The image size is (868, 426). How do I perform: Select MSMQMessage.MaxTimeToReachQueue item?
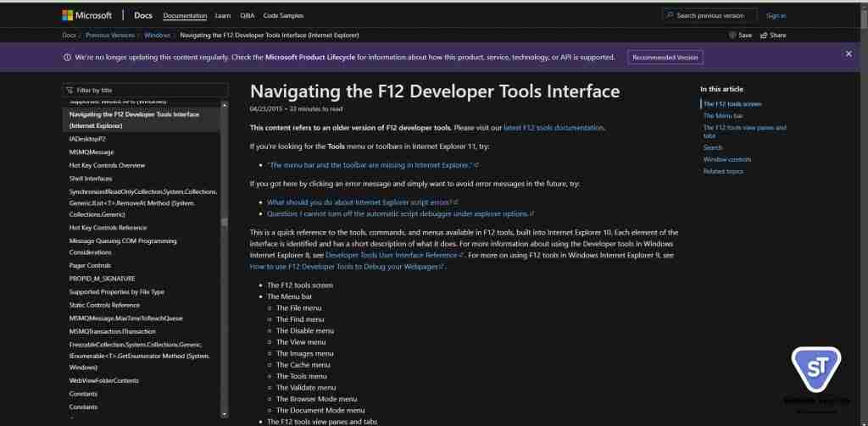[x=125, y=318]
